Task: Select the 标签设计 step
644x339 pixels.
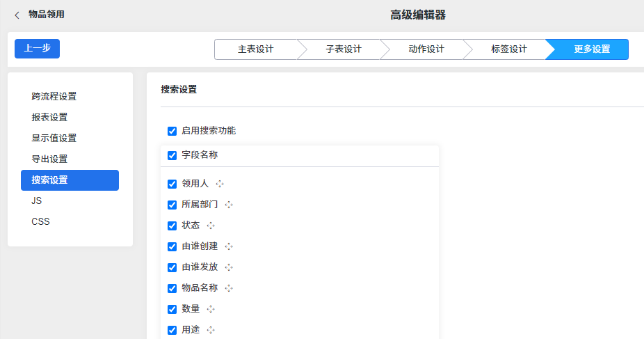Action: point(509,49)
